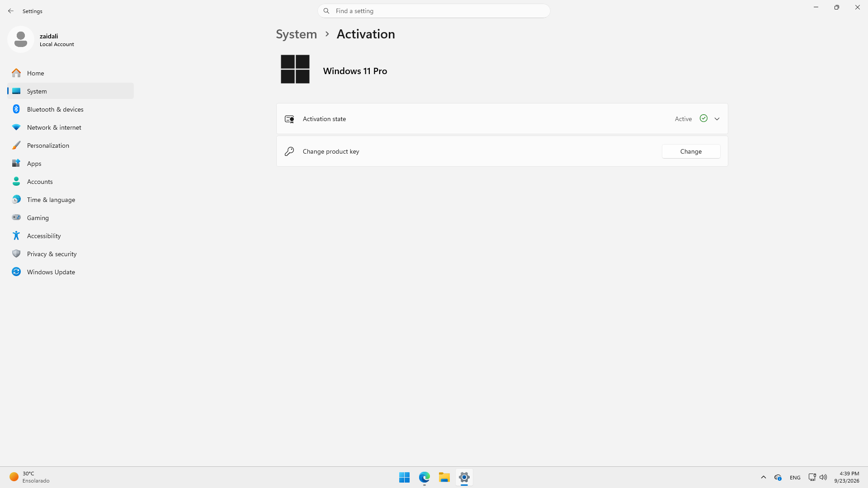Click the network tray icon

pos(812,477)
